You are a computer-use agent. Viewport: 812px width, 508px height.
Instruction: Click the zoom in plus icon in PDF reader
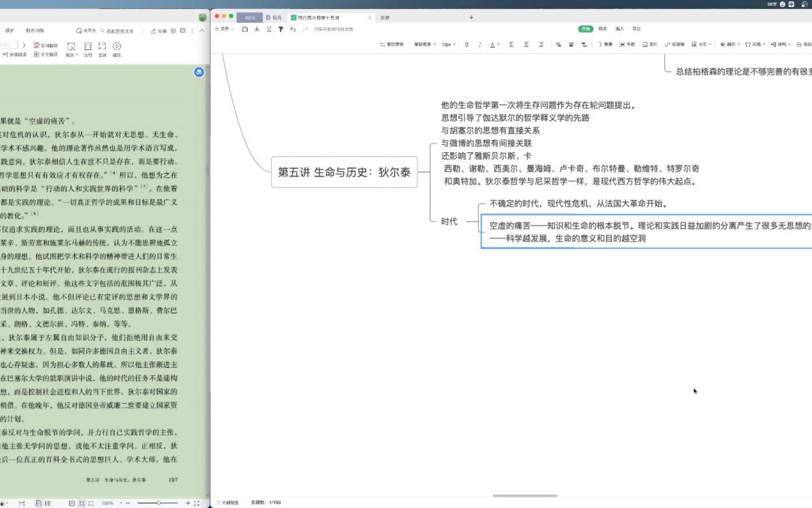click(188, 503)
